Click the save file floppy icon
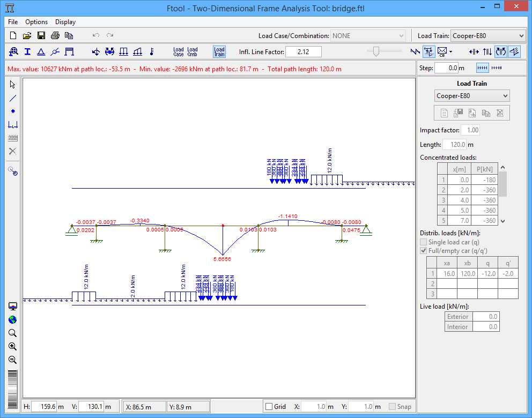Screen dimensions: 532x418 point(41,36)
